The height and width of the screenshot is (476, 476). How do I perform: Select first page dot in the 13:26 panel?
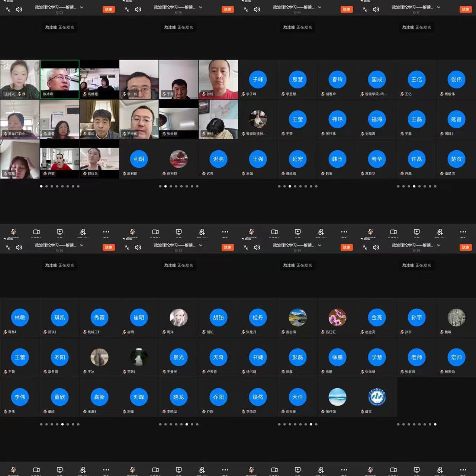tap(398, 424)
